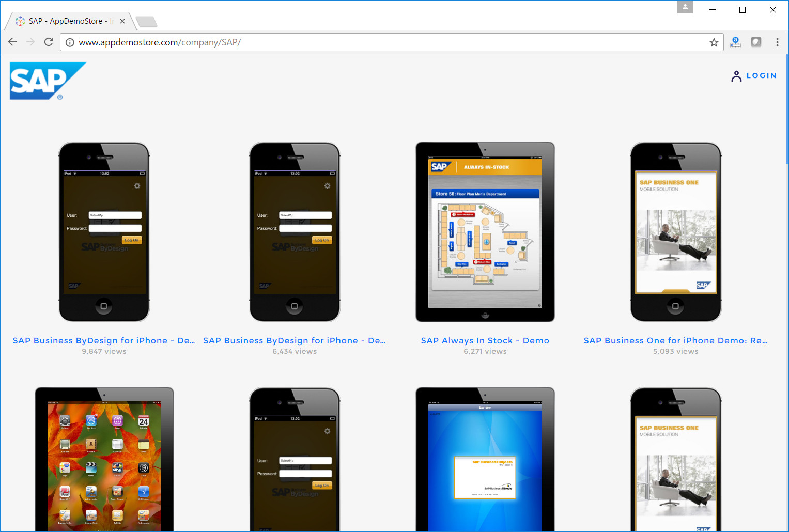Close the SAP - AppDemoStore tab
Image resolution: width=789 pixels, height=532 pixels.
(x=122, y=21)
